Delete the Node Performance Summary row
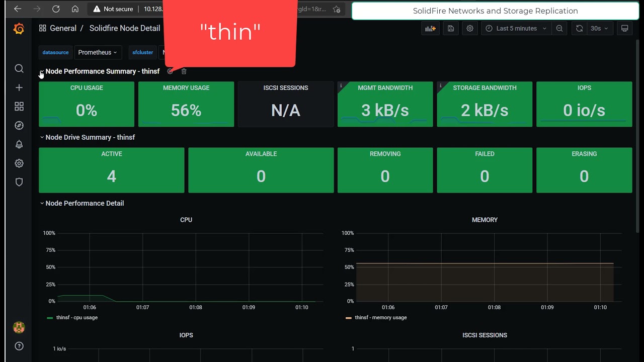Image resolution: width=644 pixels, height=362 pixels. (x=184, y=71)
